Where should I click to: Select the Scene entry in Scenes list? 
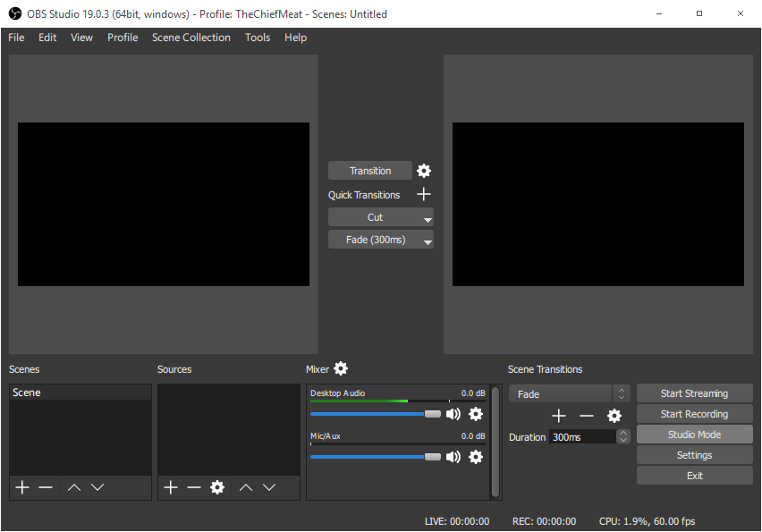coord(80,393)
